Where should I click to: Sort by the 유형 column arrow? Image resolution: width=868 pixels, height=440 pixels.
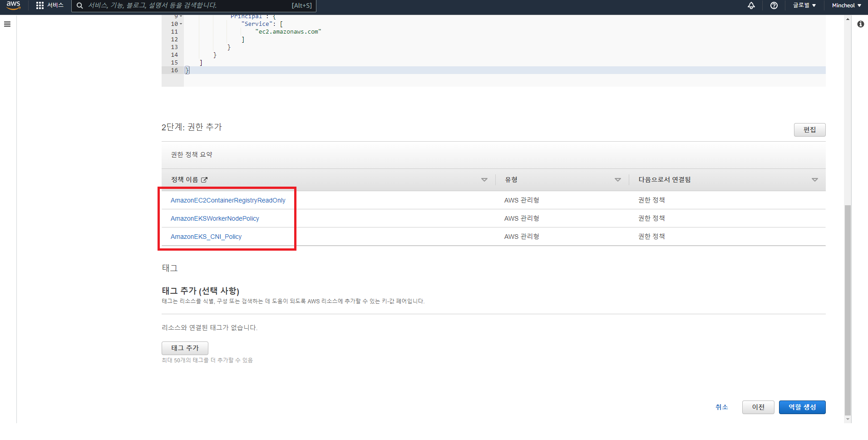coord(618,180)
